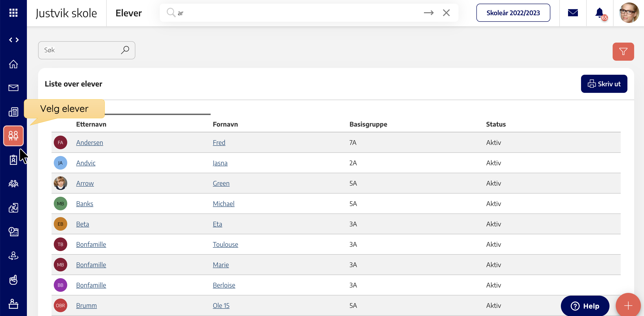Open the Beta surname link

82,224
